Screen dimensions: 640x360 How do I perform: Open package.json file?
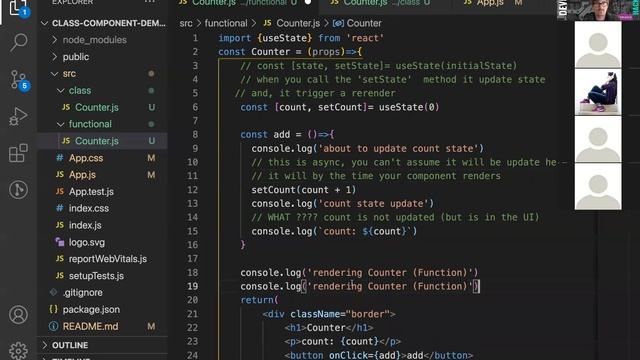click(91, 310)
